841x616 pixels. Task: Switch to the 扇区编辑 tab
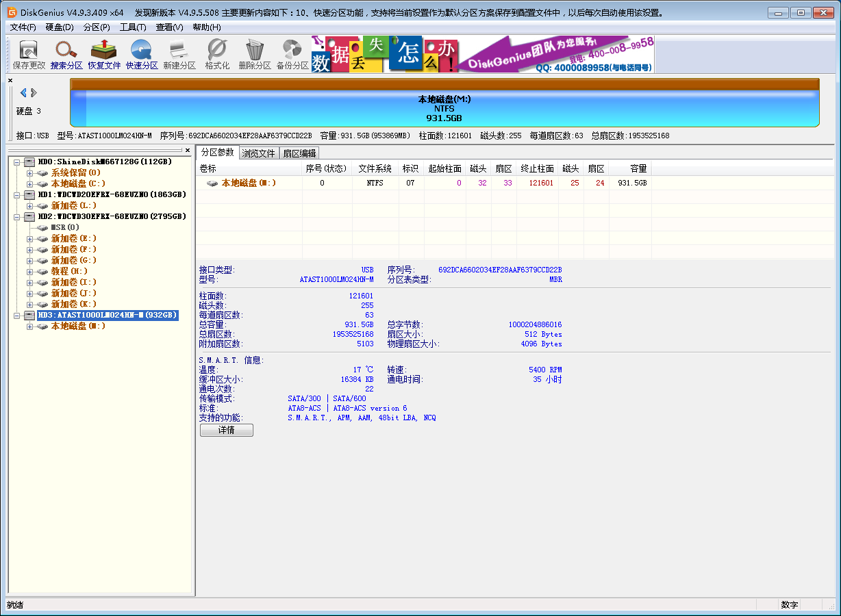(299, 153)
